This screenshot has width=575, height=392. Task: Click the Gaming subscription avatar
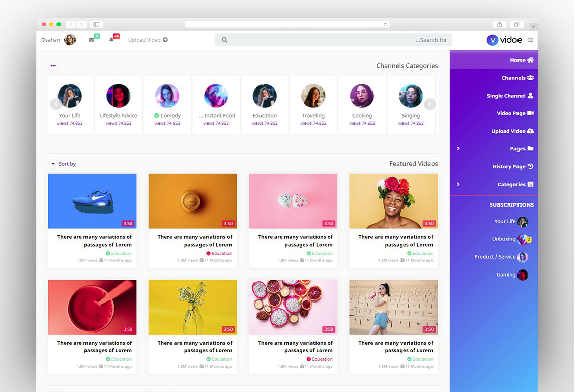(523, 275)
